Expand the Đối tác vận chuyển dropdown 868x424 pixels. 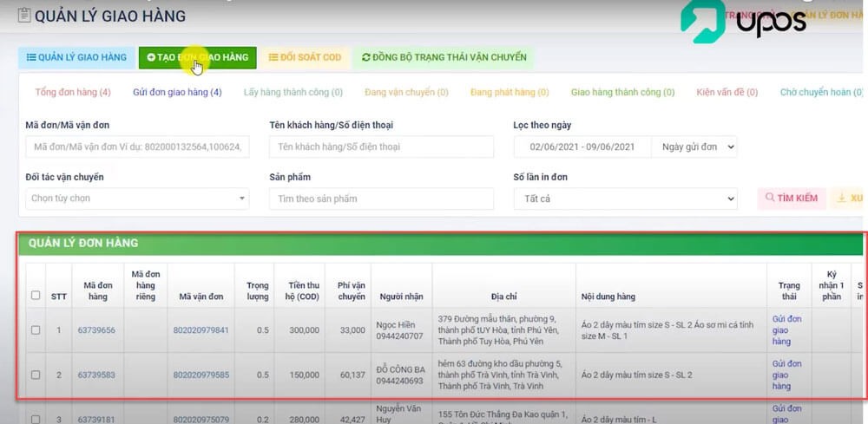137,199
